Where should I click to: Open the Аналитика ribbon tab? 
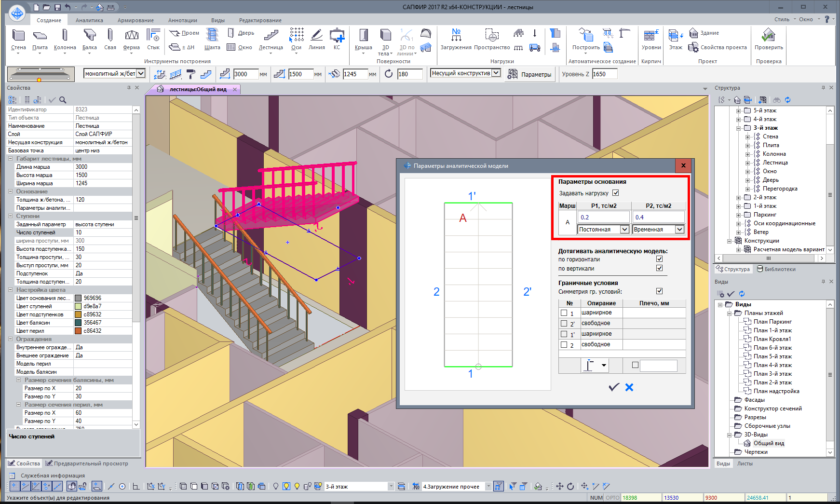89,20
